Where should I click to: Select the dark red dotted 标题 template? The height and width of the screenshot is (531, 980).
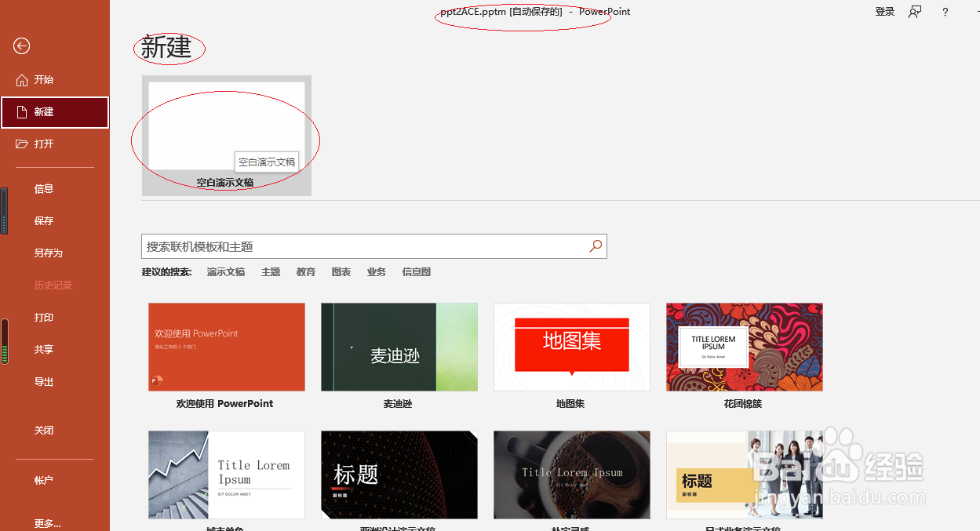pyautogui.click(x=399, y=475)
